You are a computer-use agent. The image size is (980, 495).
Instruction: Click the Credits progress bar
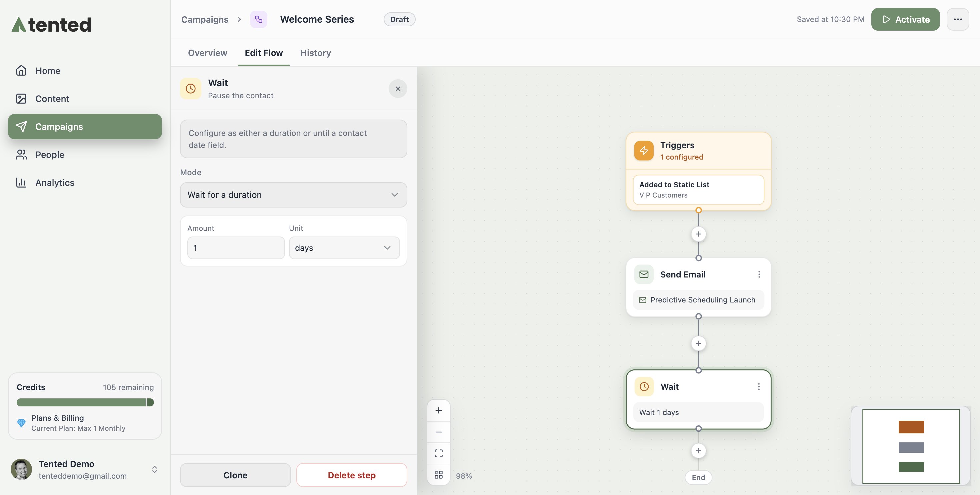85,402
